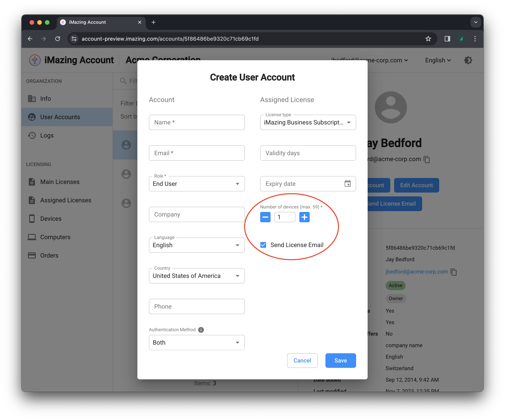Screen dimensions: 505x420
Task: Save the new user account
Action: click(x=341, y=360)
